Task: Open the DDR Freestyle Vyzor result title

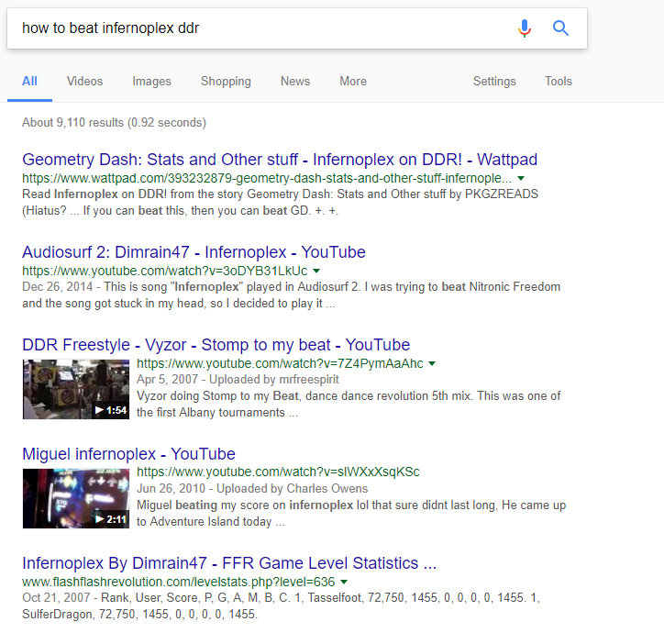Action: pos(216,345)
